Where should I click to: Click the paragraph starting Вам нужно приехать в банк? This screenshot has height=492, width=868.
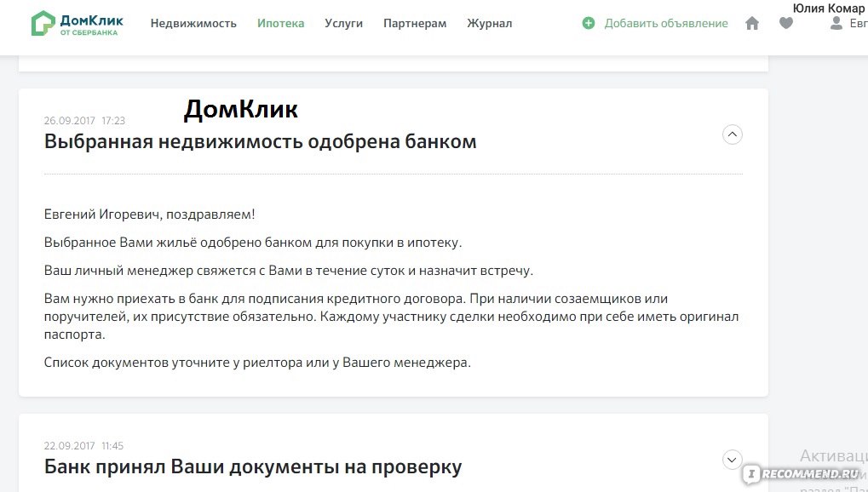[x=391, y=317]
